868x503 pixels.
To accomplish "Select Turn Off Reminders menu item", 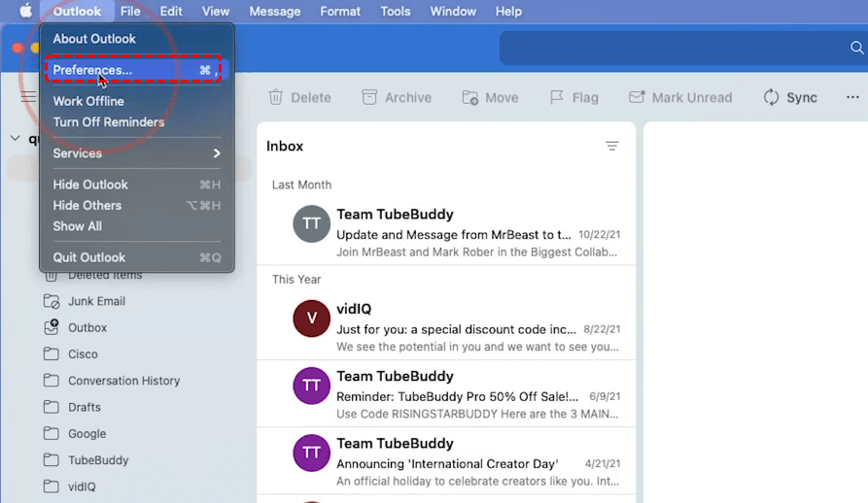I will coord(137,122).
